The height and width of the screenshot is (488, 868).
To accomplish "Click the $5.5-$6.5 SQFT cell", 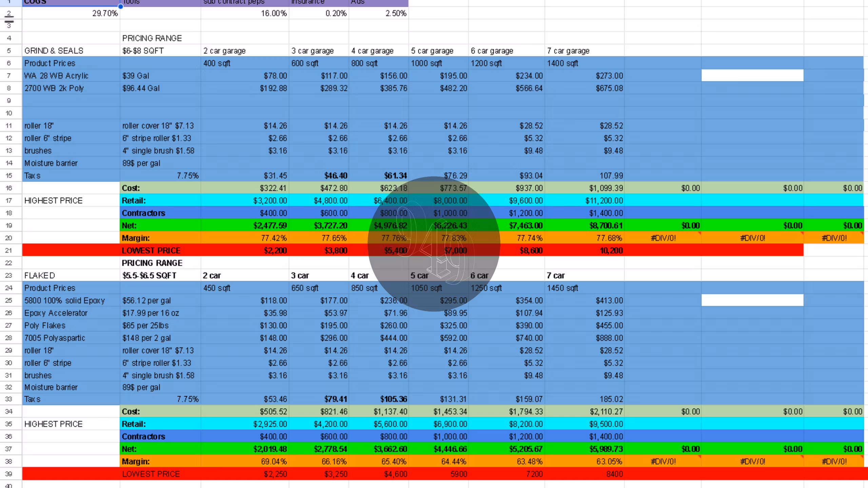I will [x=160, y=276].
